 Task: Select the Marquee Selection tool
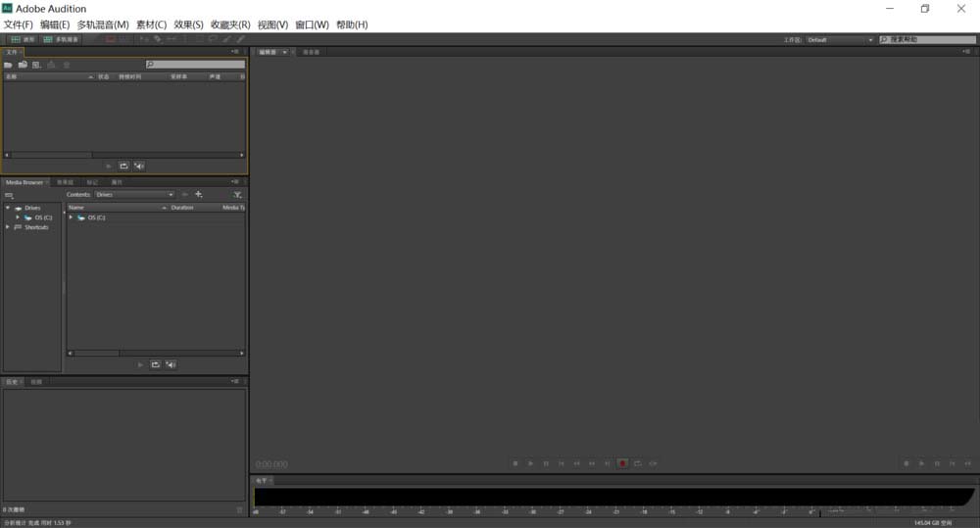(199, 39)
